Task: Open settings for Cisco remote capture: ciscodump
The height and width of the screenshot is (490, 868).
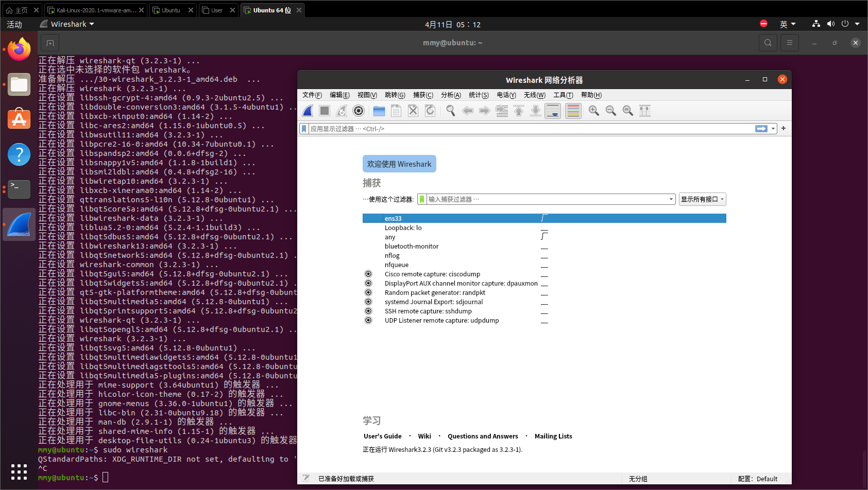Action: coord(368,274)
